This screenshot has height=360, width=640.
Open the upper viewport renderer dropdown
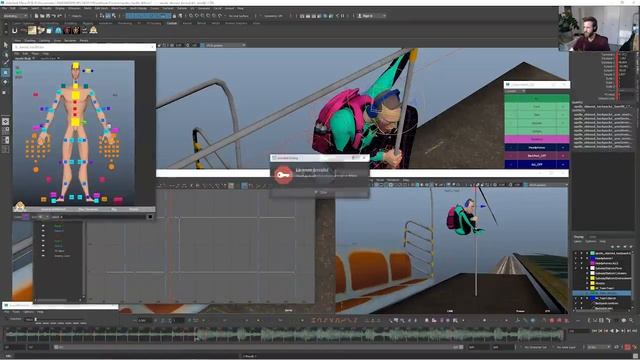point(224,45)
